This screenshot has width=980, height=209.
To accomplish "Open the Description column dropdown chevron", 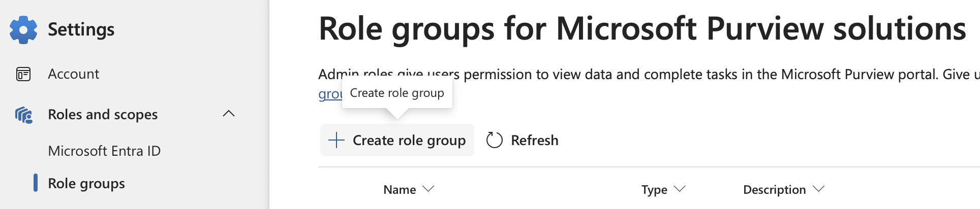I will [x=818, y=189].
